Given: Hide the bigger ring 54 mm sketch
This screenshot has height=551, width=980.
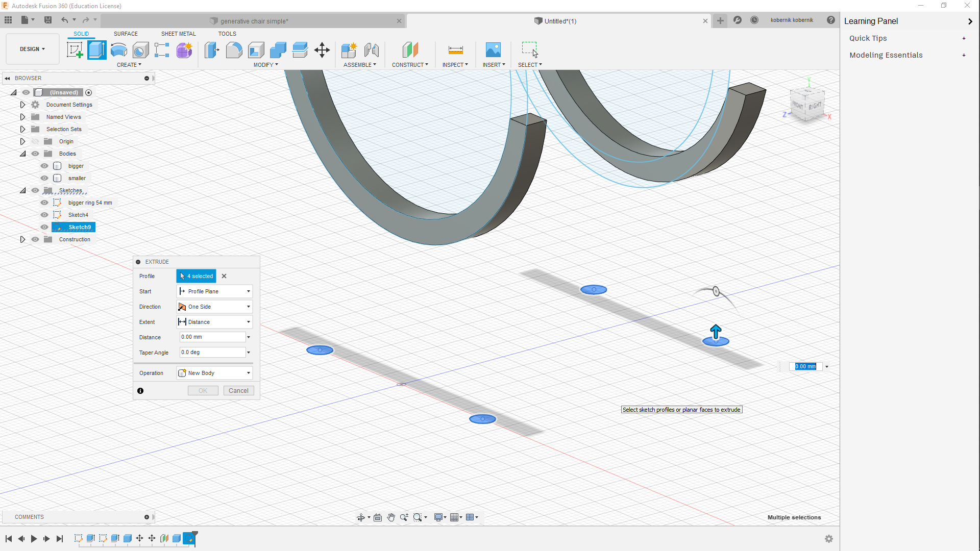Looking at the screenshot, I should pos(44,202).
